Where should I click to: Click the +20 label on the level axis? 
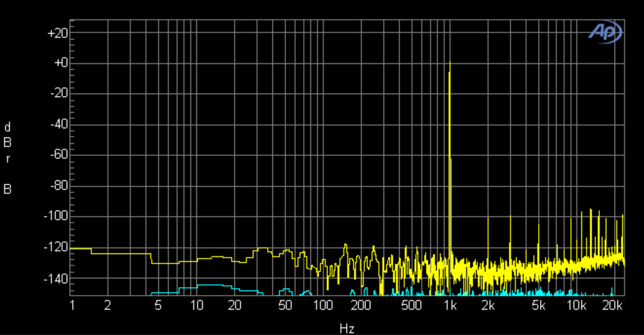[x=57, y=33]
